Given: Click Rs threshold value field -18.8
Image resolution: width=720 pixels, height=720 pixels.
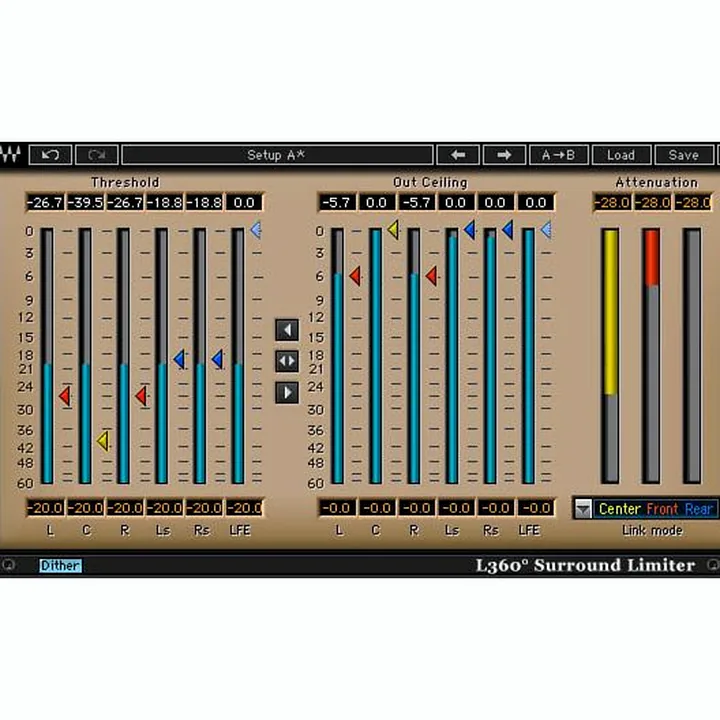Looking at the screenshot, I should [x=204, y=202].
